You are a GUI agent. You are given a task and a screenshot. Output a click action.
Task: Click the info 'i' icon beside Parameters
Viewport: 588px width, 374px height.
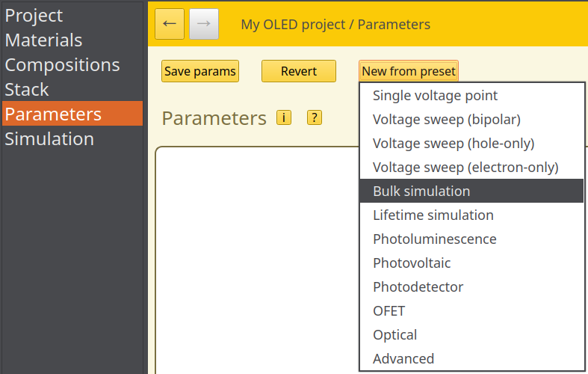tap(284, 117)
